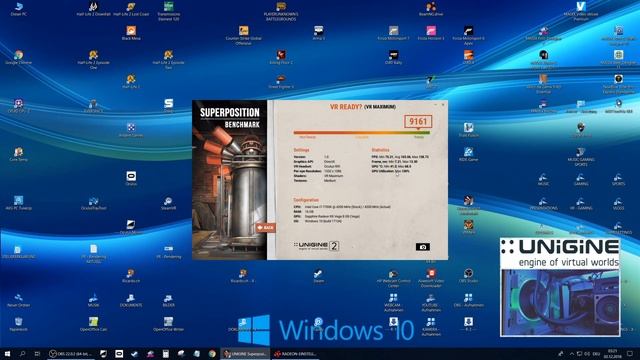Launch the Oculus app from the desktop
Viewport: 640px width, 360px height.
[x=131, y=179]
